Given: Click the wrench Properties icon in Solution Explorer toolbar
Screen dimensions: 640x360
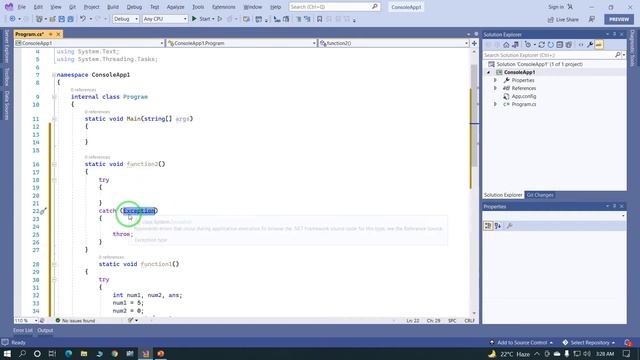Looking at the screenshot, I should (x=590, y=45).
